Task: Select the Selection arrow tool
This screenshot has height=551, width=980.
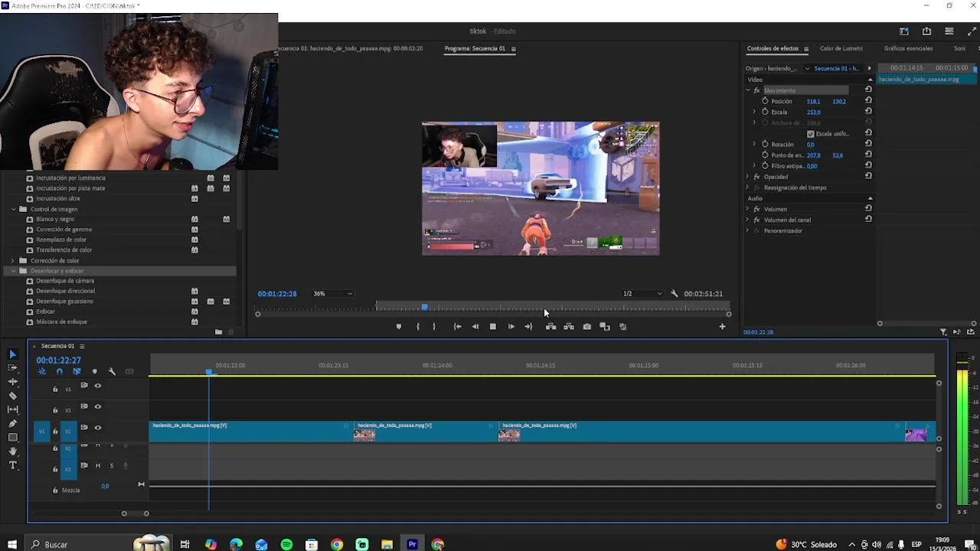Action: [12, 354]
